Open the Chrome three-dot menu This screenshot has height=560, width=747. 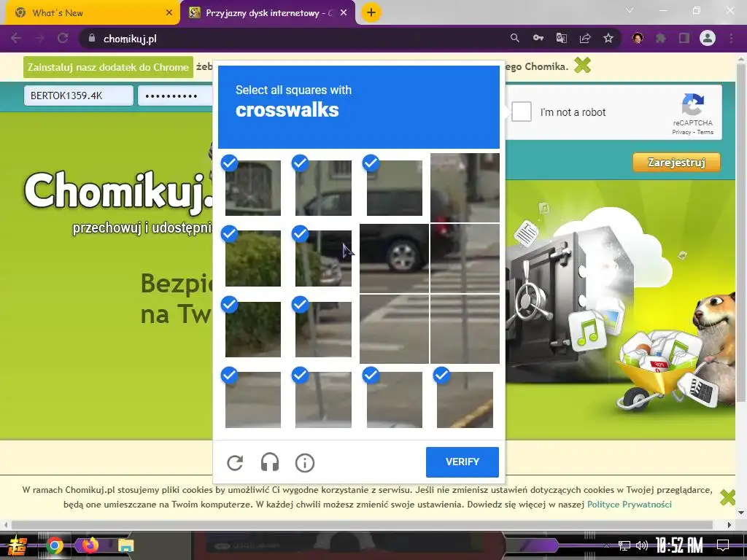click(731, 38)
